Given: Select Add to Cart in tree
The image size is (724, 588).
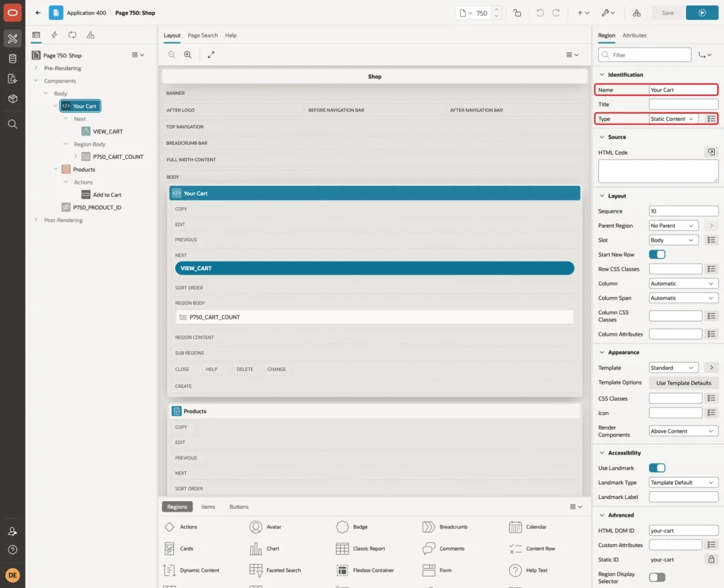Looking at the screenshot, I should coord(107,195).
